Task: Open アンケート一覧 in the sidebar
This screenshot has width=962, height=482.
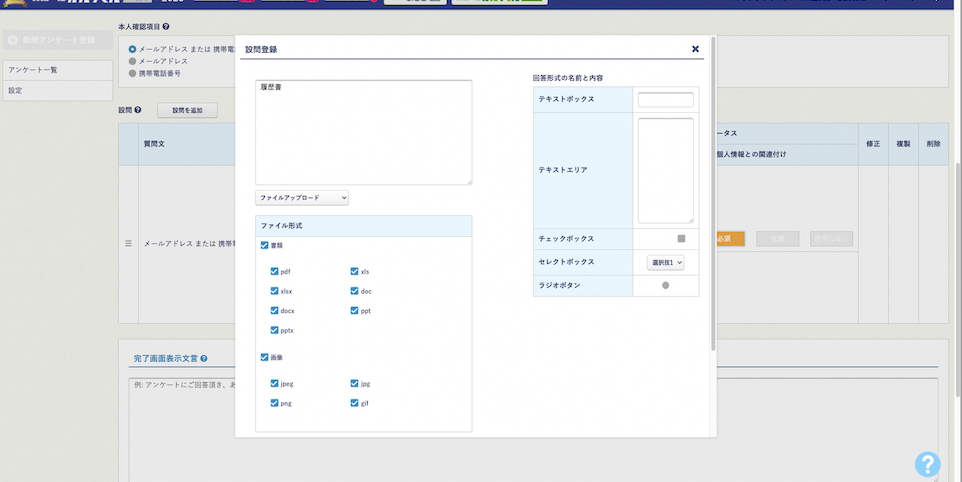Action: 56,69
